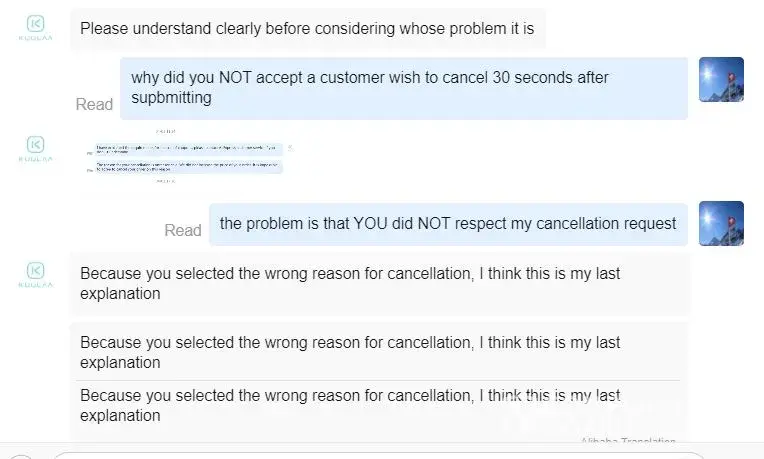Screen dimensions: 764x459
Task: Select the second 'wrong reason for cancellation' reply
Action: tap(378, 351)
